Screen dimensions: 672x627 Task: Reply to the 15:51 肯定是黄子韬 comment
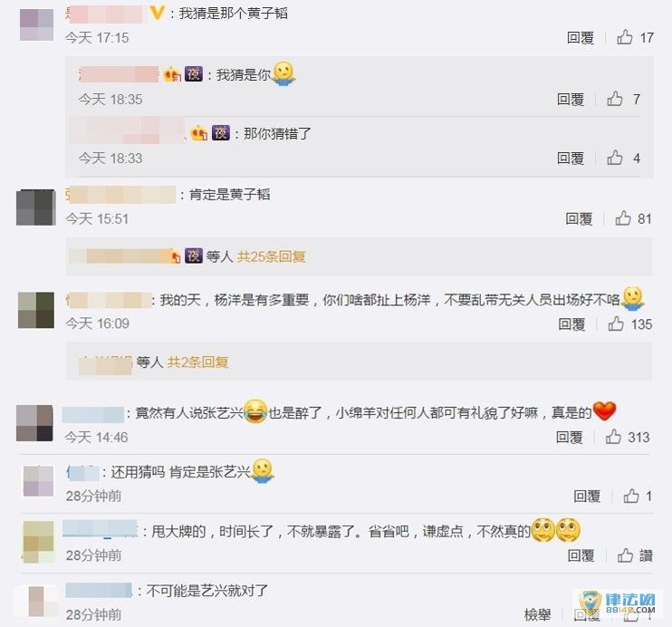579,218
